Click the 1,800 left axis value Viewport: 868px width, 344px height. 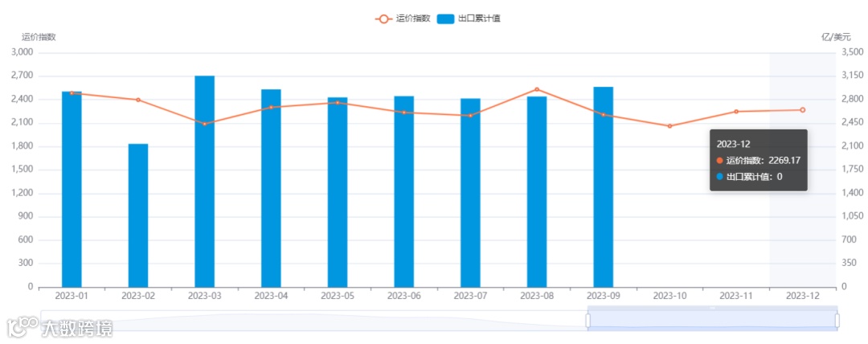(23, 146)
